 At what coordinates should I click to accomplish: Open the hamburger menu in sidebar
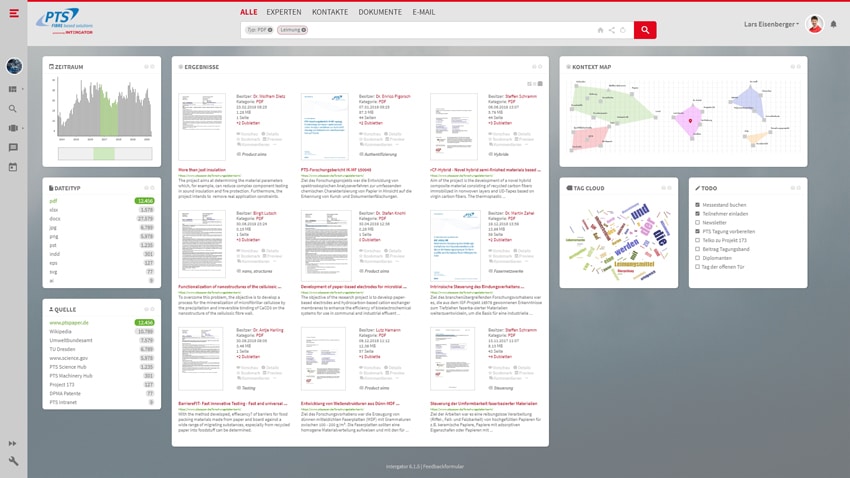click(x=14, y=13)
